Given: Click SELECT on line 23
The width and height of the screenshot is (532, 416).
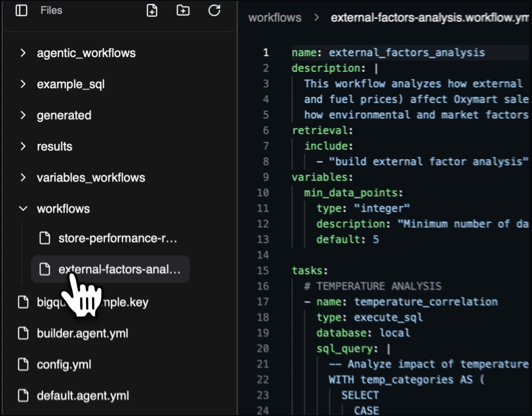Looking at the screenshot, I should (x=360, y=395).
